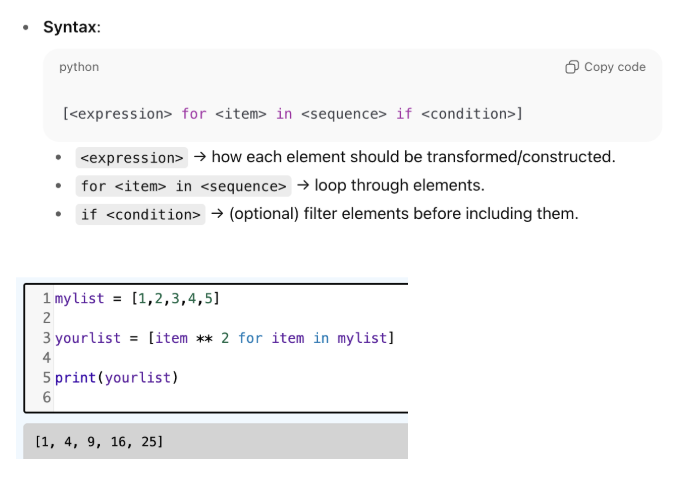Screen dimensions: 678x480
Task: Click line number 5 in the editor
Action: point(46,377)
